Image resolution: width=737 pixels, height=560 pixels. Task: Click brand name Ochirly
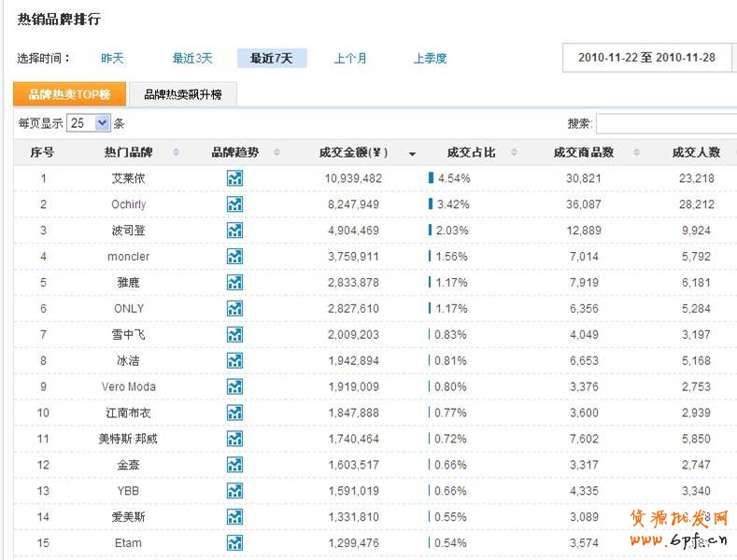(x=128, y=204)
